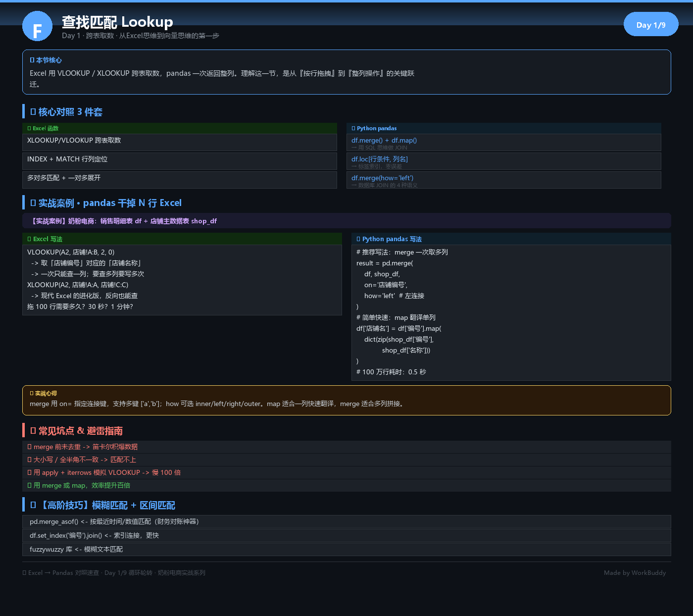This screenshot has width=693, height=616.
Task: Click the VLOOKUP(A2, 店铺!A:B, 2, 0) line
Action: [71, 252]
